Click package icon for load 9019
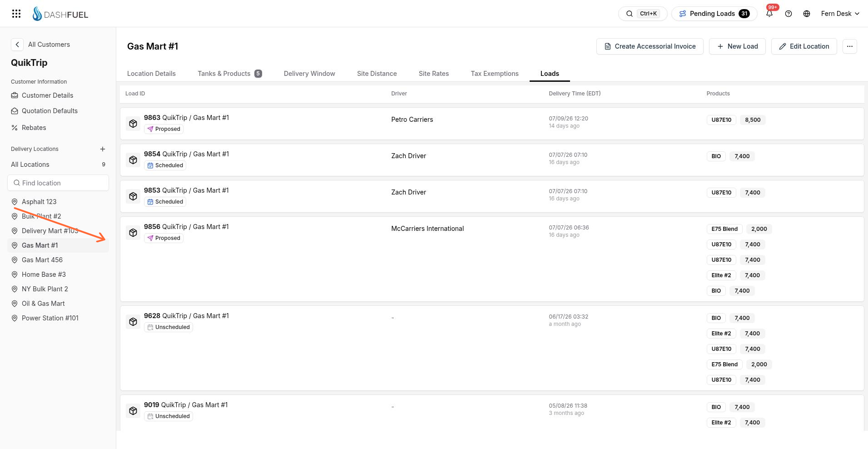868x449 pixels. [x=133, y=411]
